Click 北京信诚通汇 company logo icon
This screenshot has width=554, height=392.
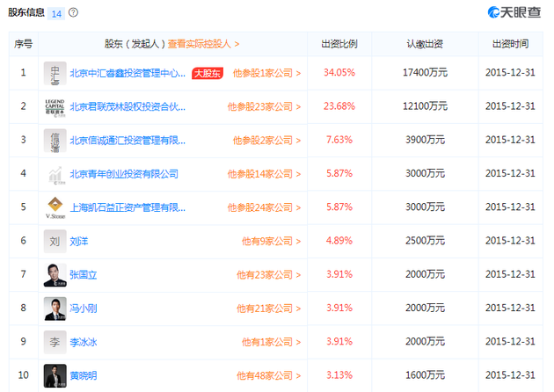(x=55, y=141)
